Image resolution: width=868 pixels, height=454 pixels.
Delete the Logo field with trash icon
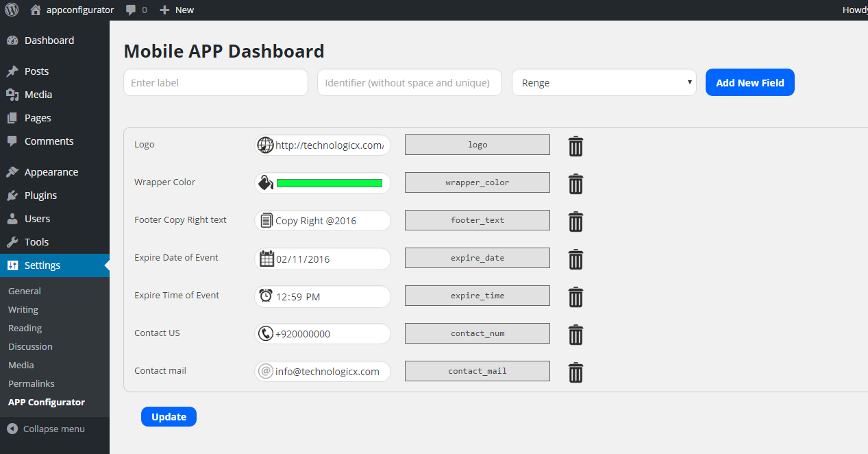(x=576, y=146)
